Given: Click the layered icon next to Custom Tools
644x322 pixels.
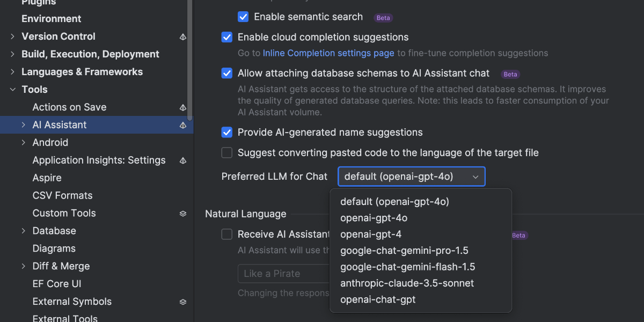Looking at the screenshot, I should [183, 214].
